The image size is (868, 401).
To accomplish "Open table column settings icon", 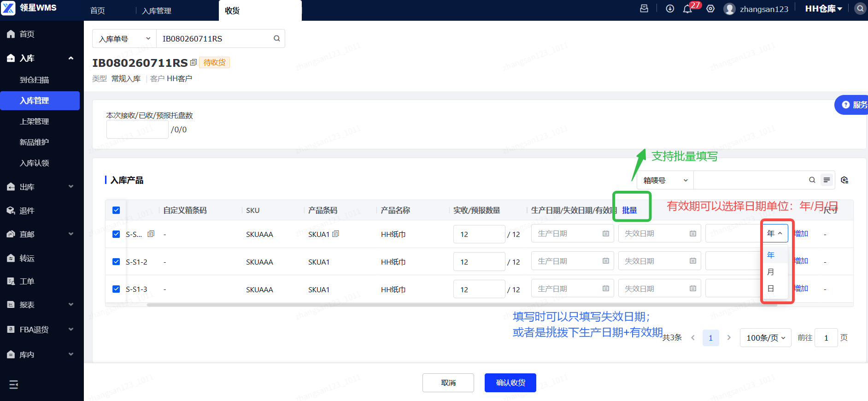I will click(844, 180).
